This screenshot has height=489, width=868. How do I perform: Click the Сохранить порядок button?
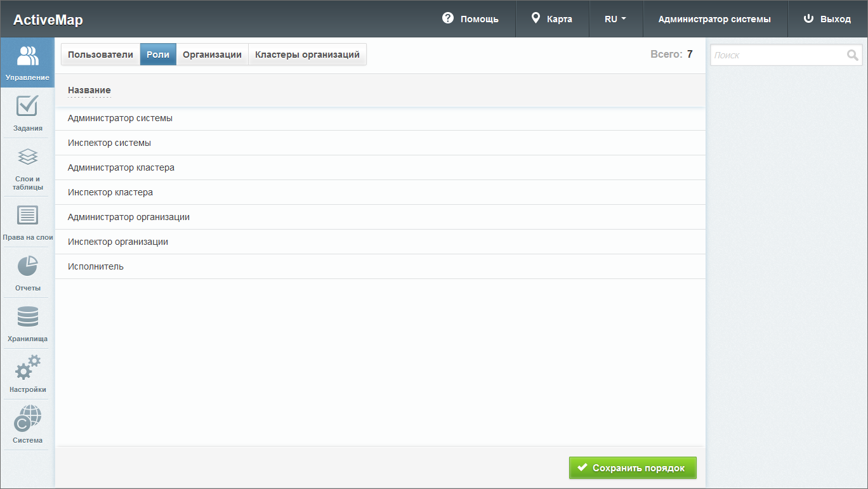632,468
